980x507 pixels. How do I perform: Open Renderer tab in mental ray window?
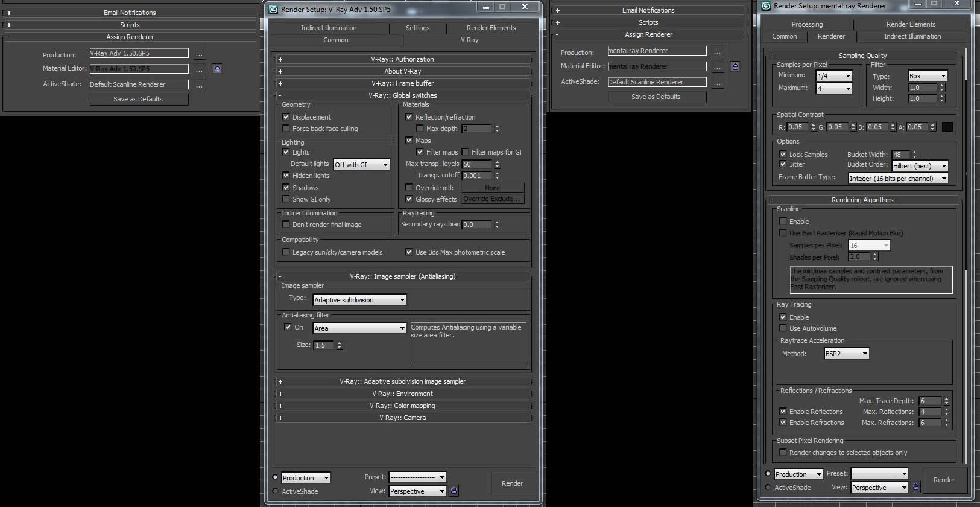831,36
